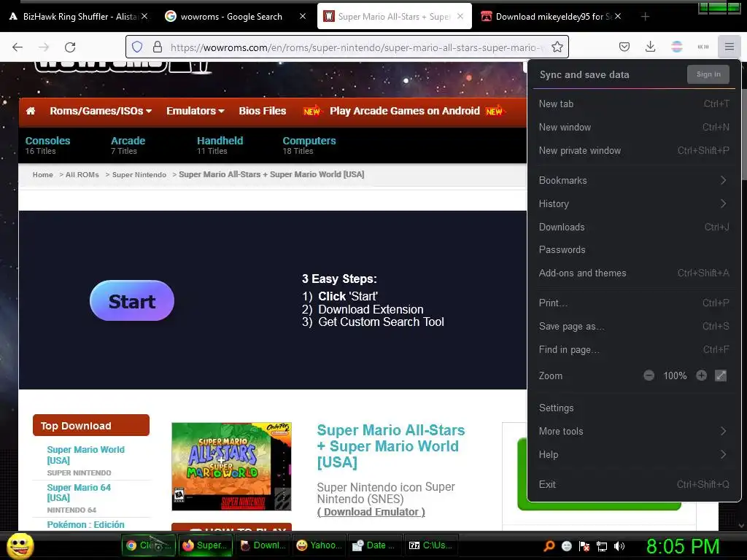
Task: Open Downloads from the menu
Action: point(634,227)
